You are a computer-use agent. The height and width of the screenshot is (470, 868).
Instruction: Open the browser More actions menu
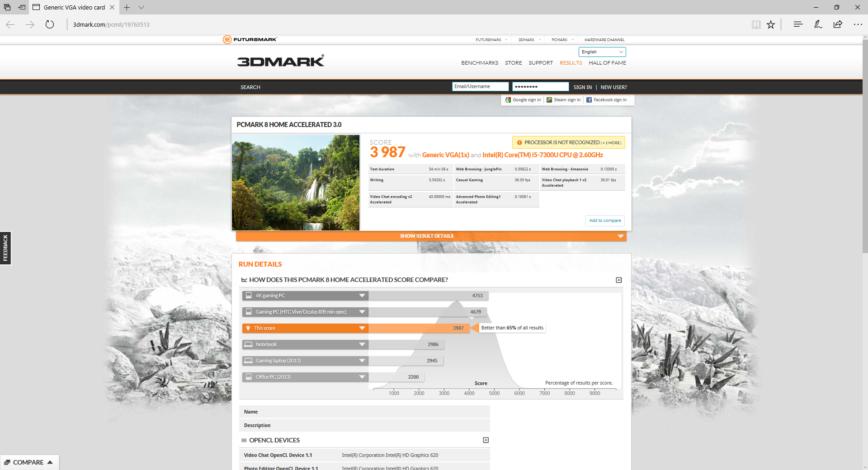858,24
